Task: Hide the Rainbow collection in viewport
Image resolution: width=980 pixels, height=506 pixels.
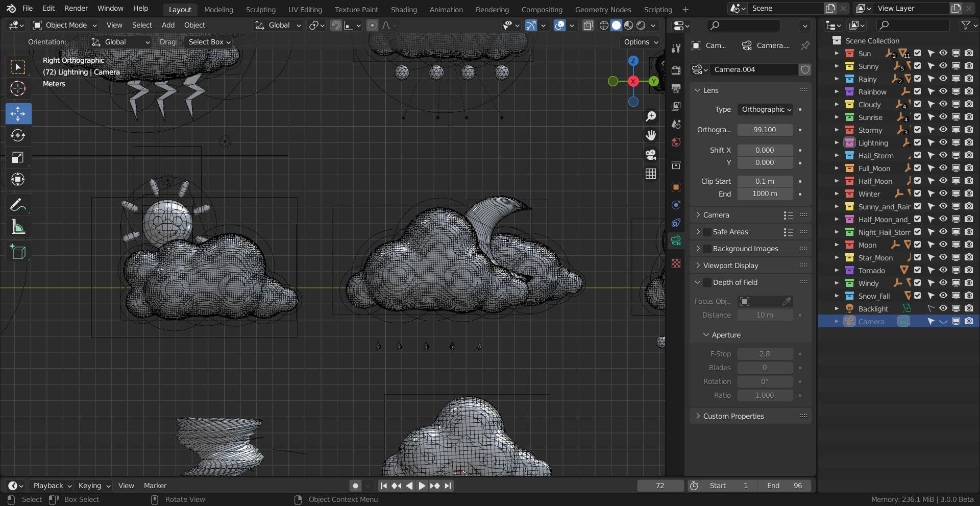Action: [x=943, y=92]
